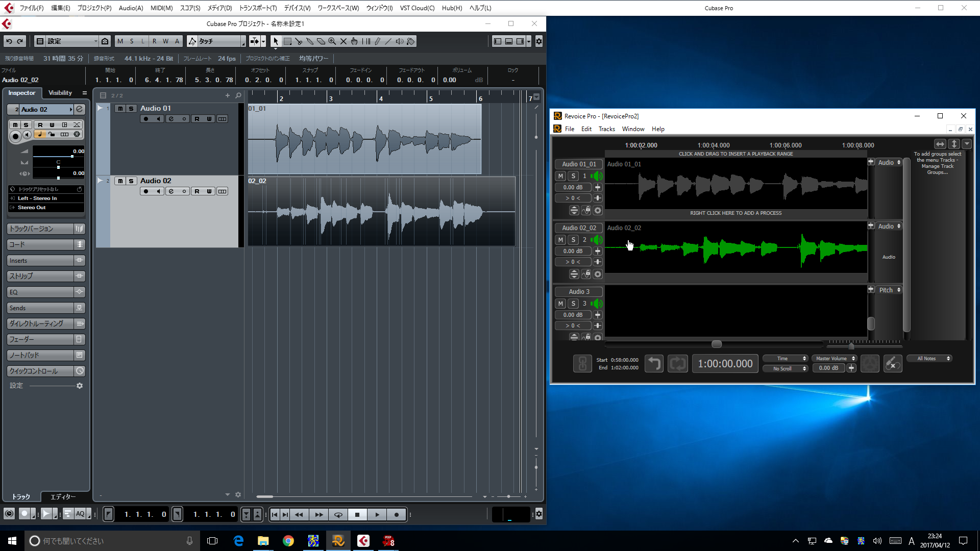Select the Range Selection tool

[287, 41]
